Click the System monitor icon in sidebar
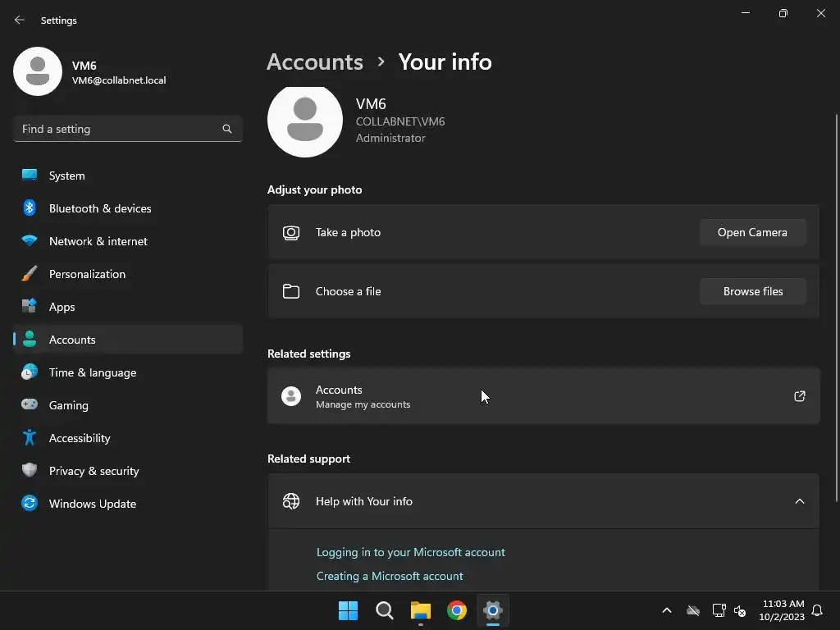 coord(30,175)
